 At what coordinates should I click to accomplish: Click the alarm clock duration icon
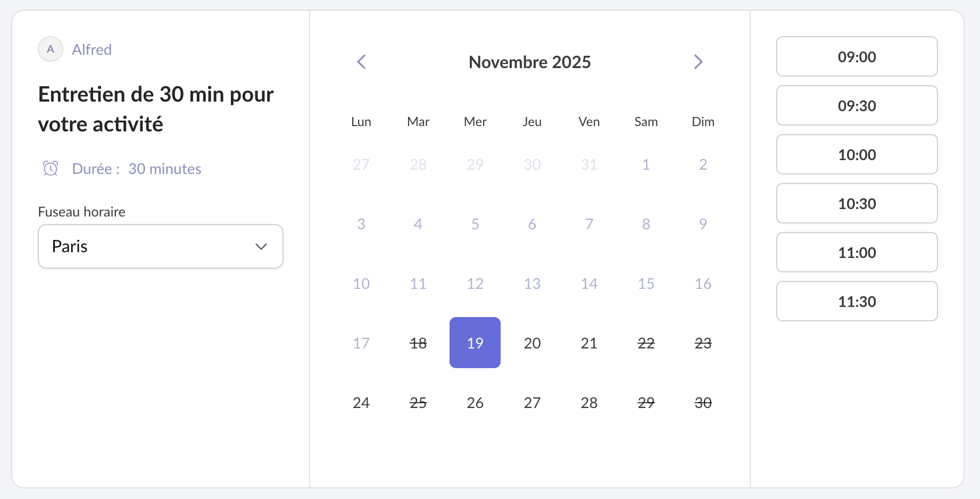point(51,169)
